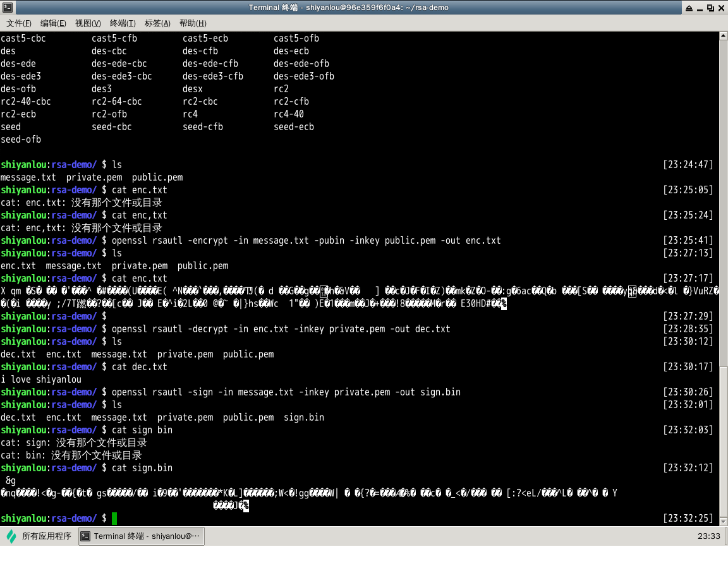Click the timestamp [23:32:25]
The image size is (728, 566).
tap(688, 518)
